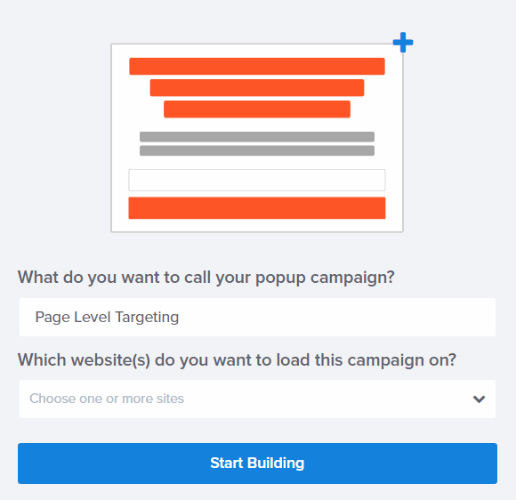Click the chevron arrow of the sites selector
The height and width of the screenshot is (500, 516).
(479, 399)
